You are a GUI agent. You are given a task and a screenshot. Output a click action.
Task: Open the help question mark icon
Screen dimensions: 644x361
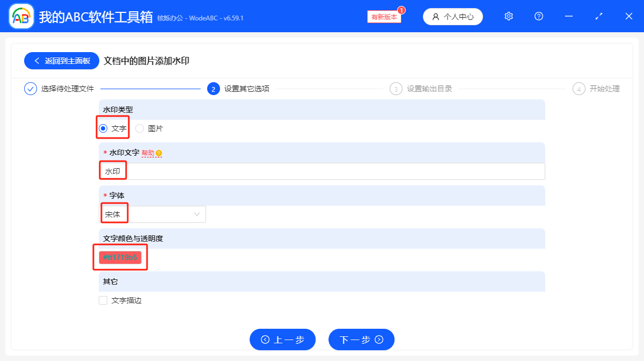click(538, 16)
